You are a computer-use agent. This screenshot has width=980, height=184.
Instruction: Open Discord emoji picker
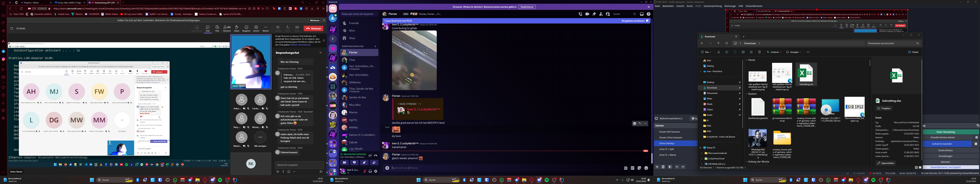(646, 168)
